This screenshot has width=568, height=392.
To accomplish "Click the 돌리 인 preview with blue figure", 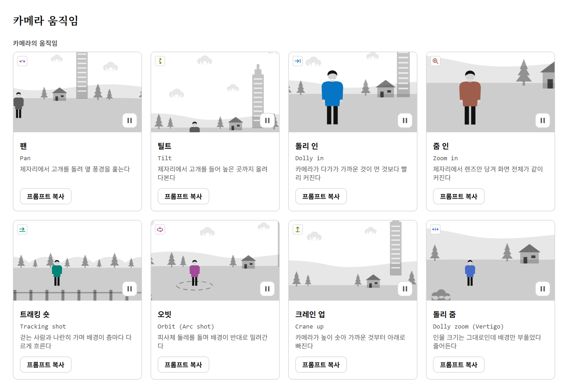I will (x=353, y=92).
